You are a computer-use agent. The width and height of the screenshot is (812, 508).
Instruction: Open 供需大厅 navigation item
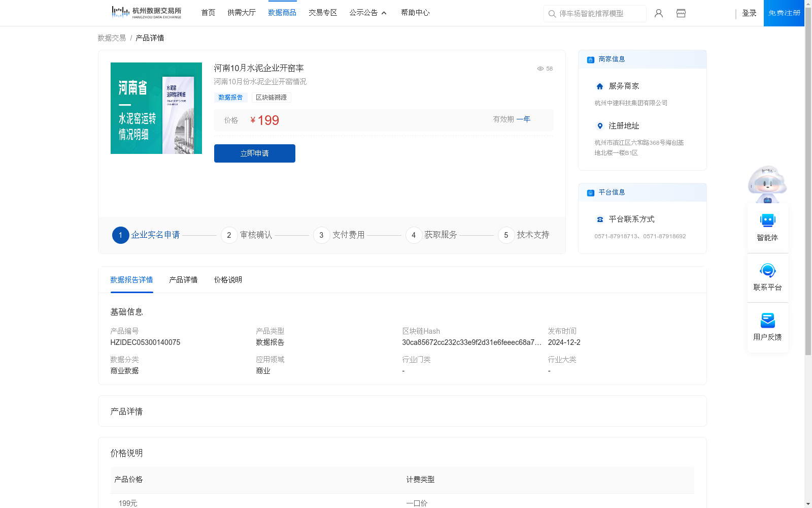(x=242, y=13)
